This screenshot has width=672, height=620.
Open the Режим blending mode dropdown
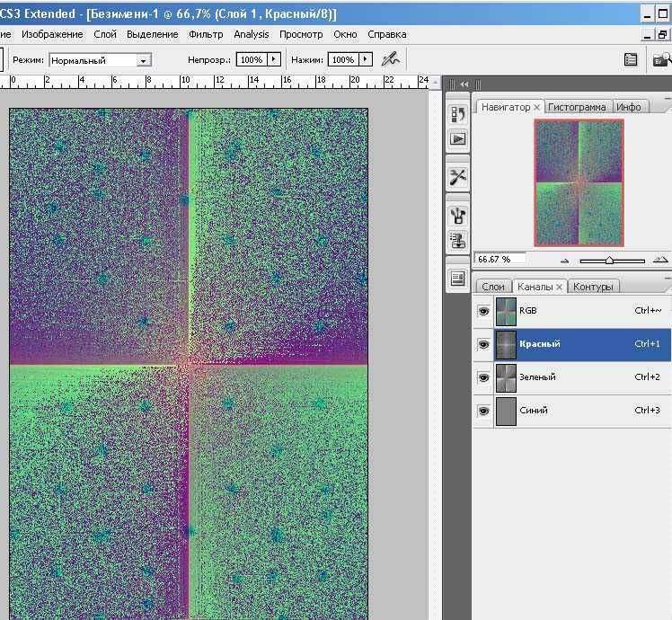point(144,60)
